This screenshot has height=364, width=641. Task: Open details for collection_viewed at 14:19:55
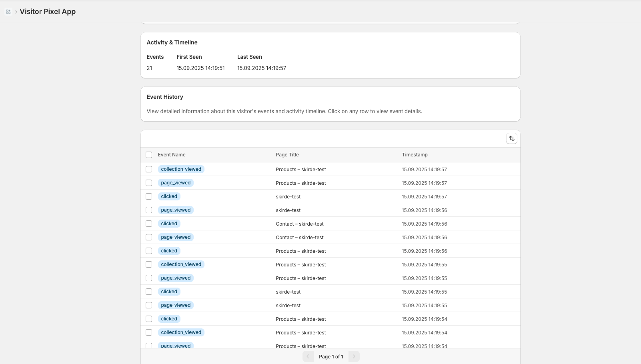coord(301,264)
